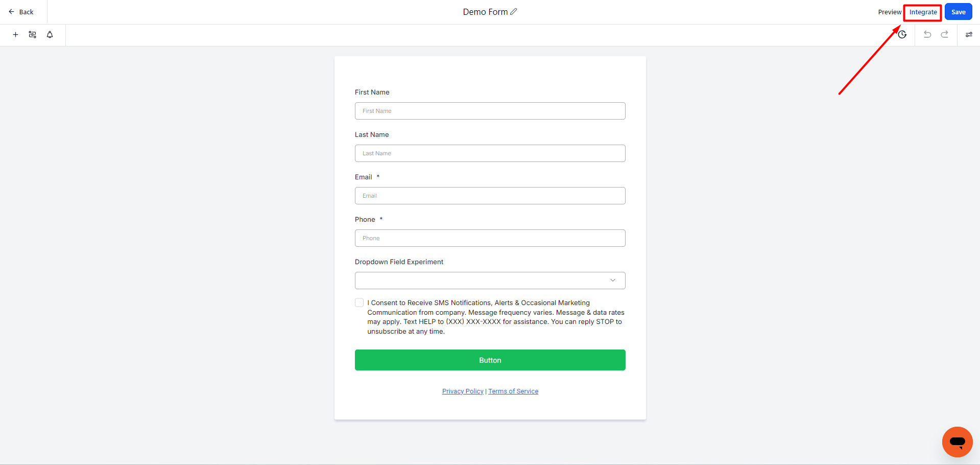Click the plus icon to add element
The width and height of the screenshot is (980, 465).
click(x=15, y=35)
